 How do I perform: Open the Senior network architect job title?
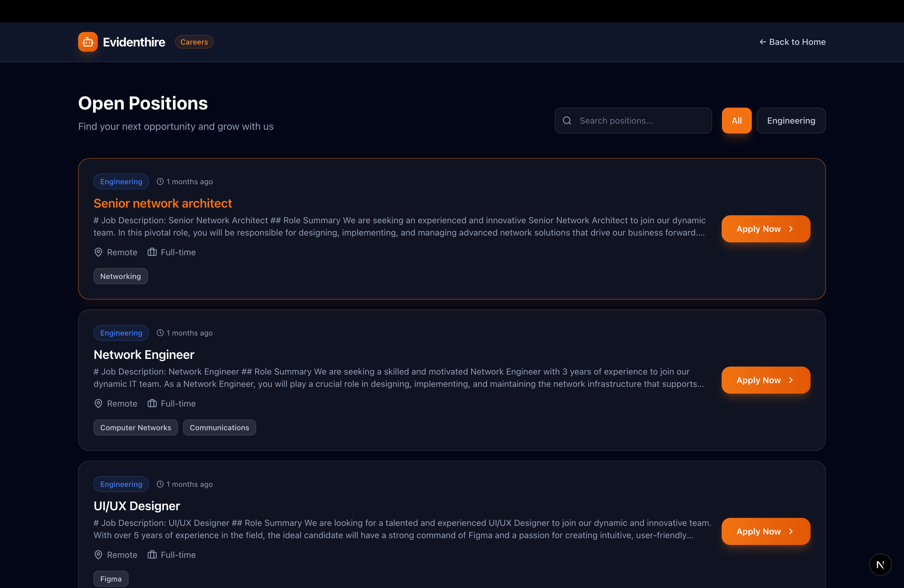tap(163, 203)
